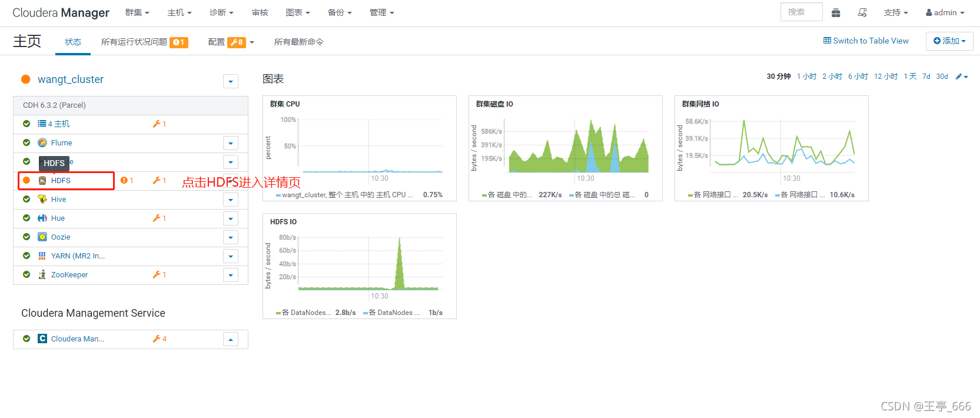Click the green health check on Flume row
The width and height of the screenshot is (980, 418).
point(26,142)
